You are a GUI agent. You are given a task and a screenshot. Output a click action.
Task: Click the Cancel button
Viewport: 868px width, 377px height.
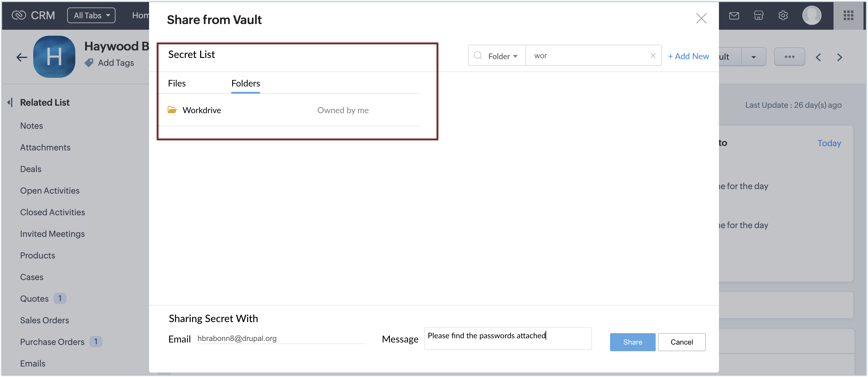681,342
